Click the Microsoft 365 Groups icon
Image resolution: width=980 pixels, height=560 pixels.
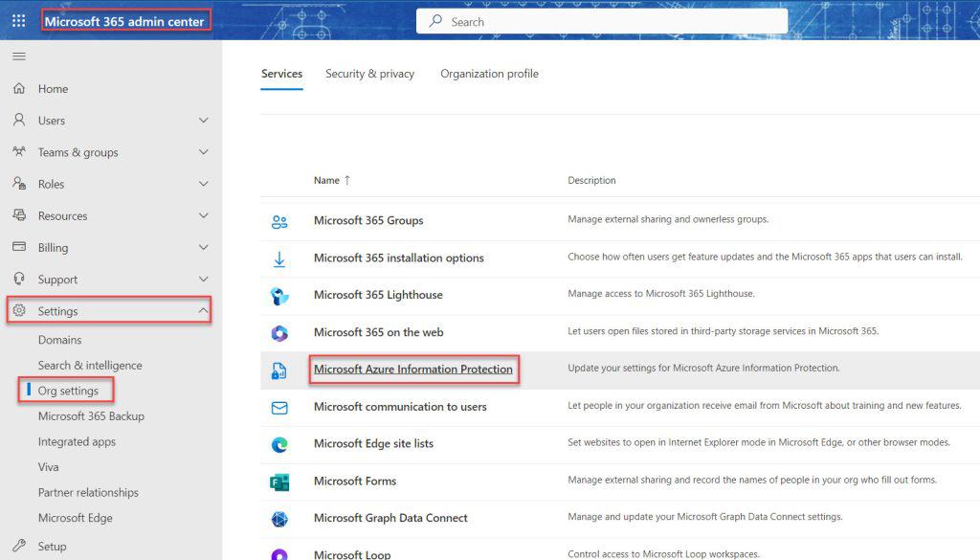click(279, 221)
